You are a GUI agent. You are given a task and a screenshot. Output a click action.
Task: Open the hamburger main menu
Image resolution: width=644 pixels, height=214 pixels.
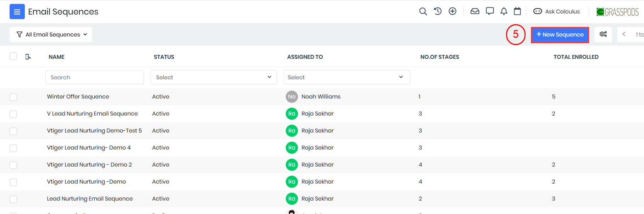click(x=17, y=12)
